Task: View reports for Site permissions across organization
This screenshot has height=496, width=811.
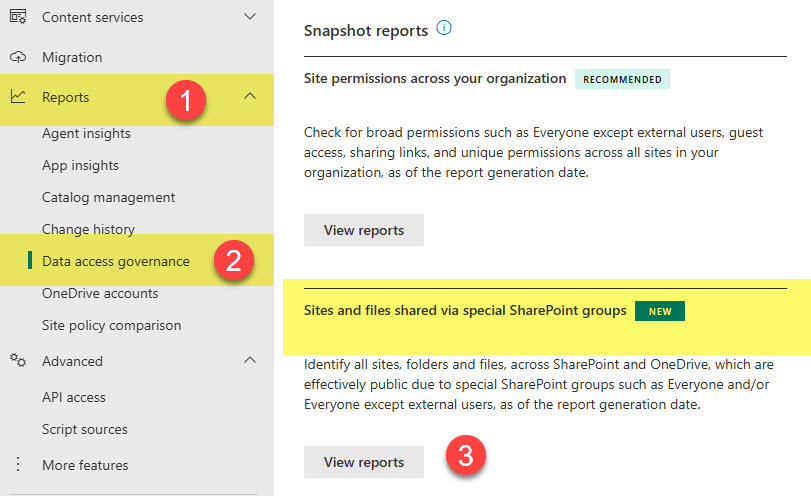Action: click(364, 230)
